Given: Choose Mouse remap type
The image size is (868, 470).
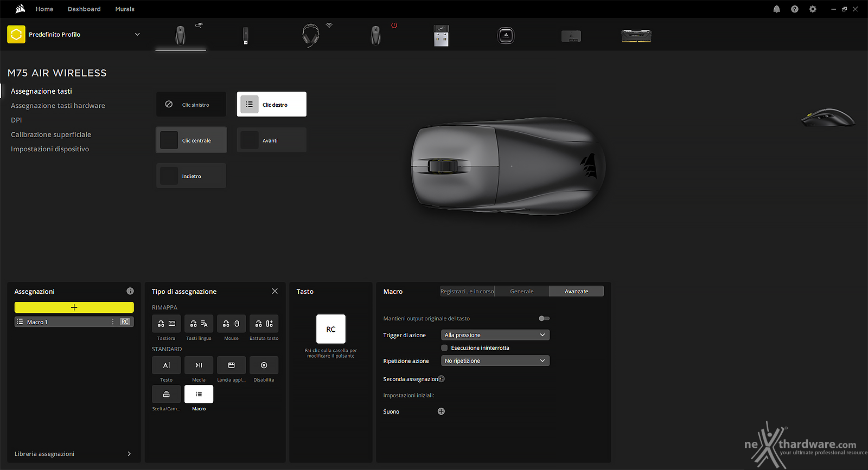Looking at the screenshot, I should point(231,324).
